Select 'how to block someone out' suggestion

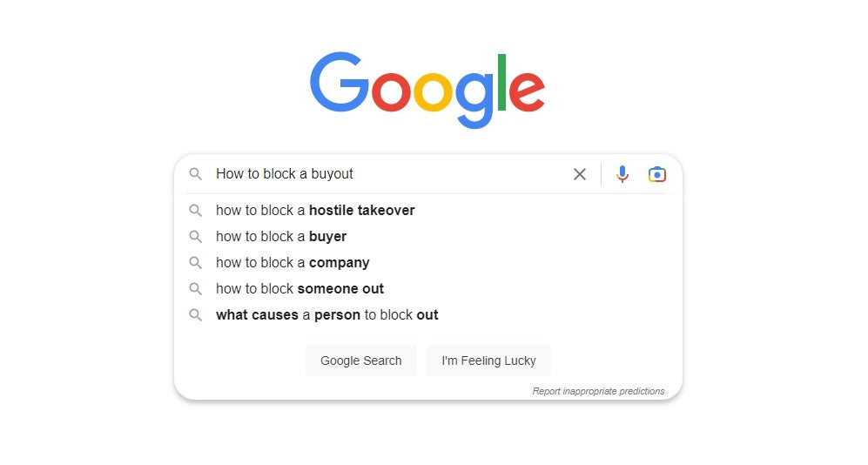tap(299, 288)
